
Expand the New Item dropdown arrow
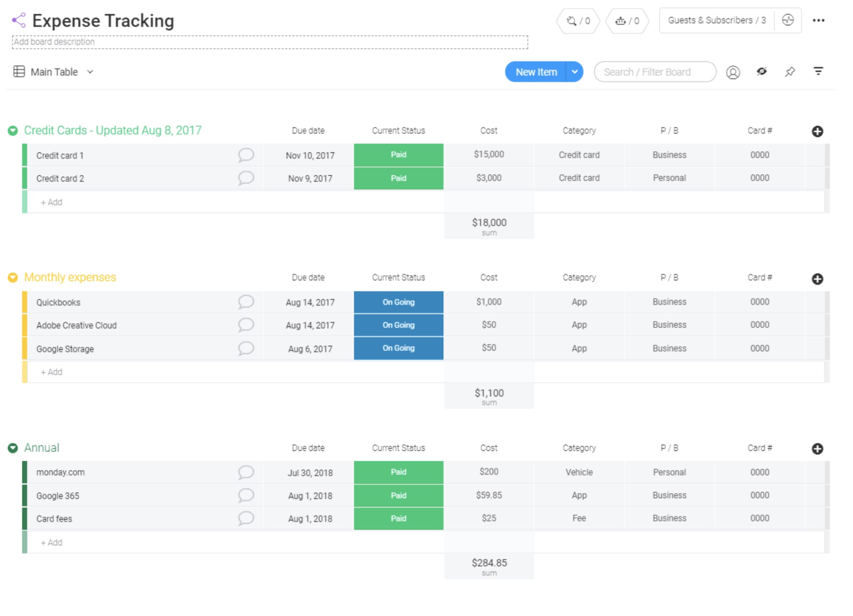click(574, 72)
